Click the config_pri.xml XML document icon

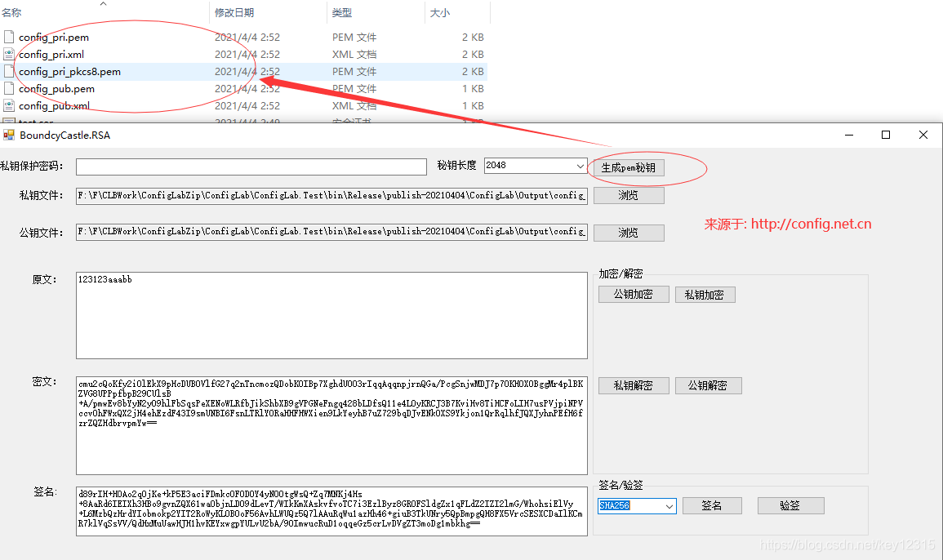pyautogui.click(x=9, y=54)
